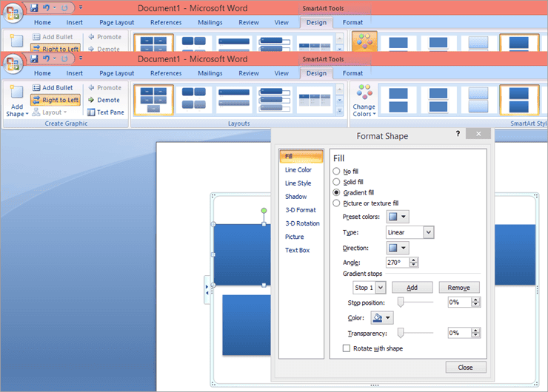Add a gradient stop with Add button
The image size is (548, 392).
(x=412, y=288)
